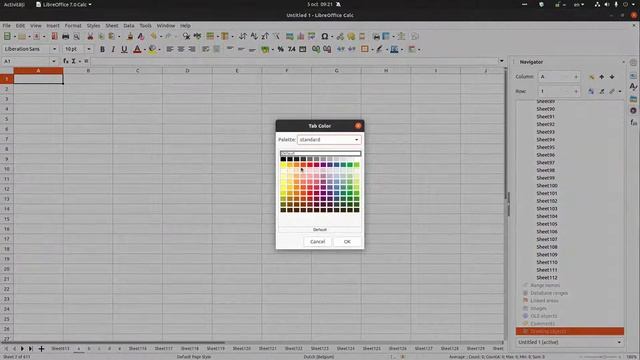Align cell content right
The image size is (640, 360).
[192, 49]
